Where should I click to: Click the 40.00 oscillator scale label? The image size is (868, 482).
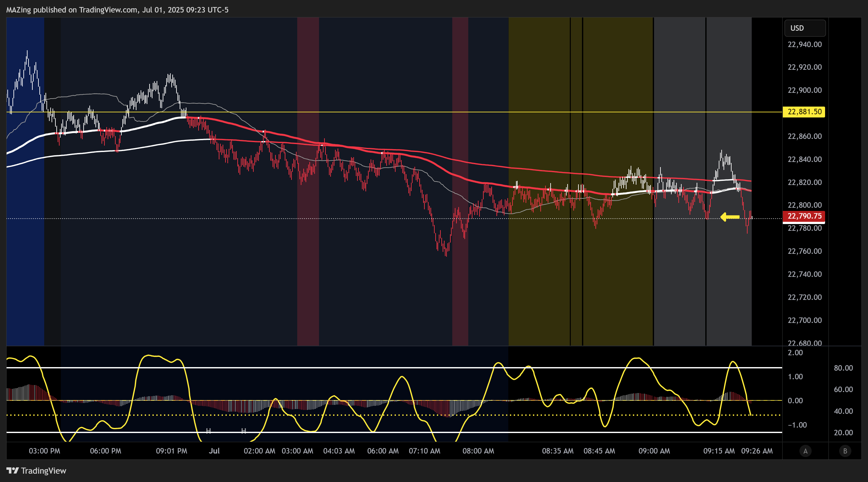843,411
